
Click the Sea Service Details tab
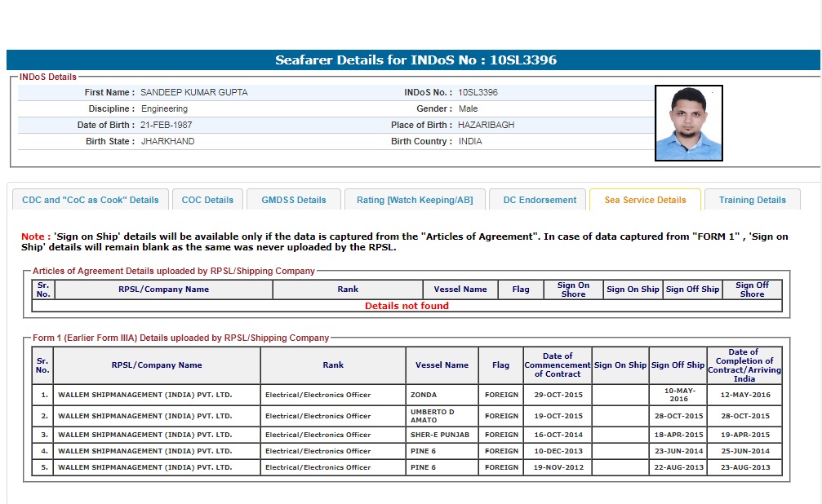pyautogui.click(x=645, y=200)
